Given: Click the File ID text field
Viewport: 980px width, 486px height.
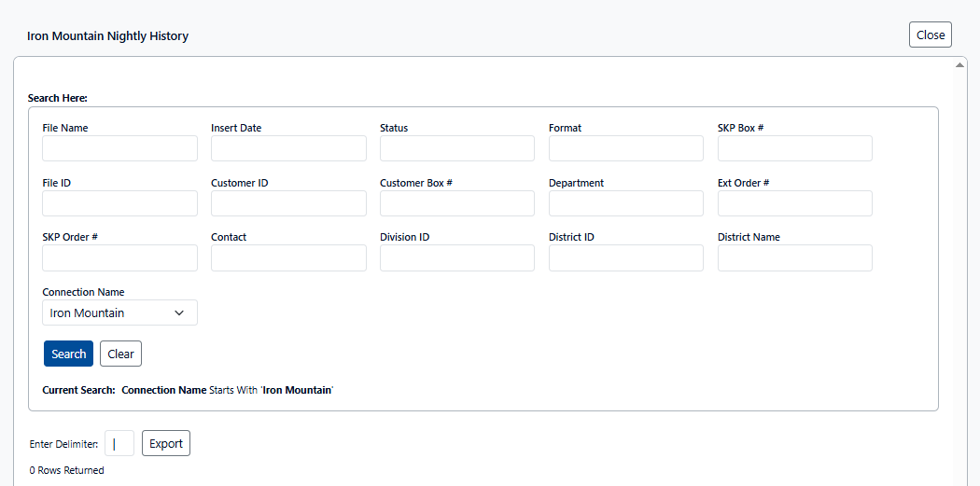Looking at the screenshot, I should point(119,203).
